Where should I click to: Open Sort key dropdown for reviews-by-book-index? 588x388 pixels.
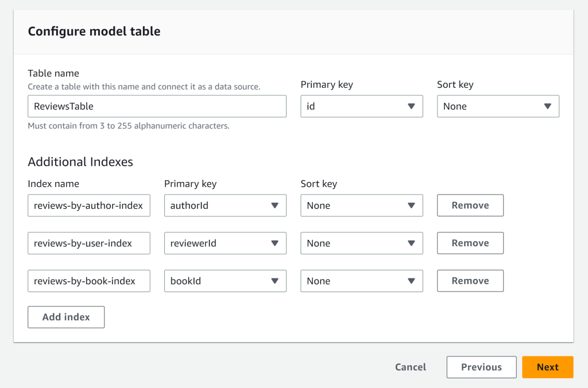(361, 281)
